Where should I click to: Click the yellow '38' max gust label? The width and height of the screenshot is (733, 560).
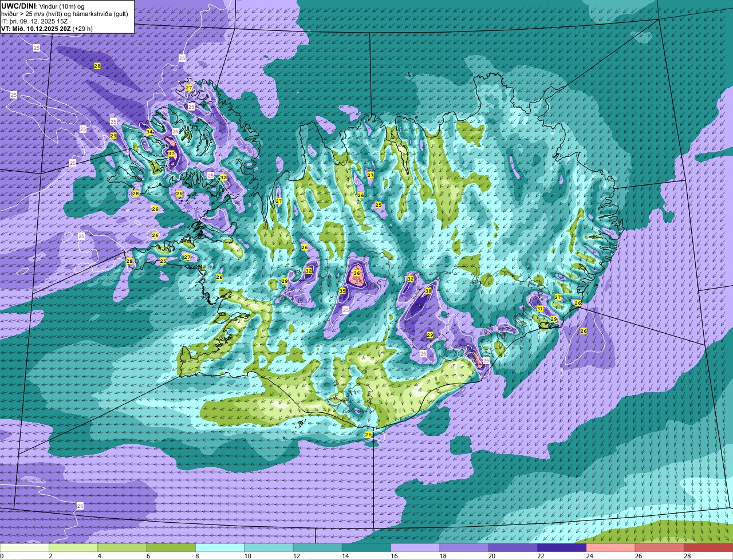[x=428, y=291]
